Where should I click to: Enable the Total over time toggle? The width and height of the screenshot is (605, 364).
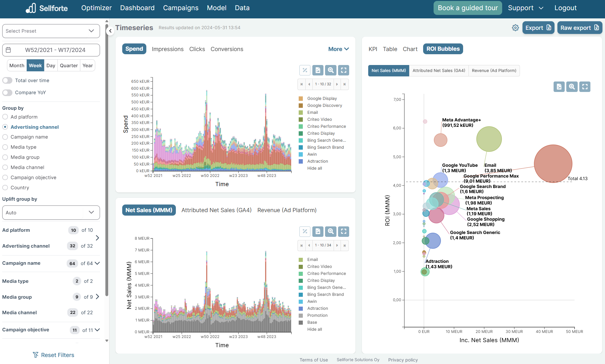pos(7,81)
